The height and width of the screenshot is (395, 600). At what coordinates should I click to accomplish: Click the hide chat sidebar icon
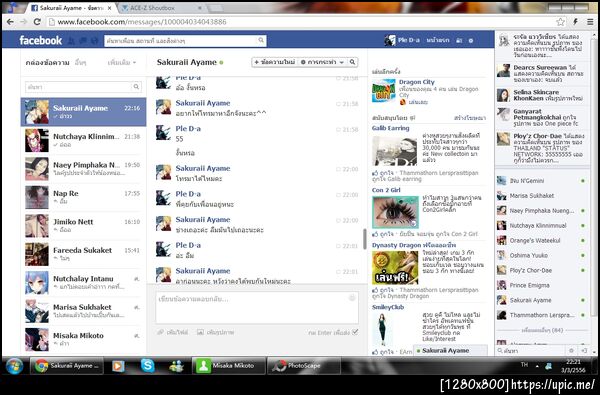584,350
